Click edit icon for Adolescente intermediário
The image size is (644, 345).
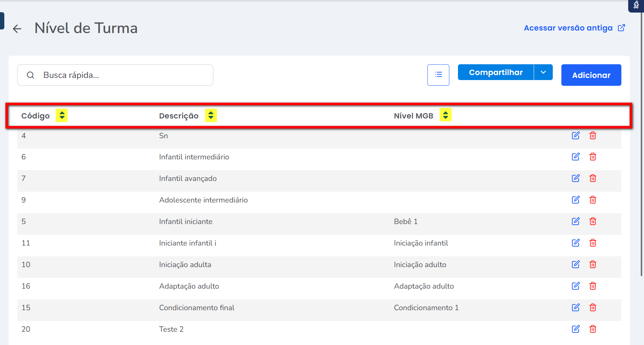(575, 200)
